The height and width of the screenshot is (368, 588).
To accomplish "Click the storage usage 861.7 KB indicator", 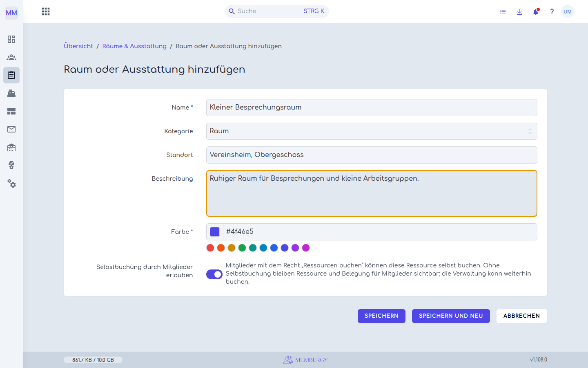I will pos(93,360).
